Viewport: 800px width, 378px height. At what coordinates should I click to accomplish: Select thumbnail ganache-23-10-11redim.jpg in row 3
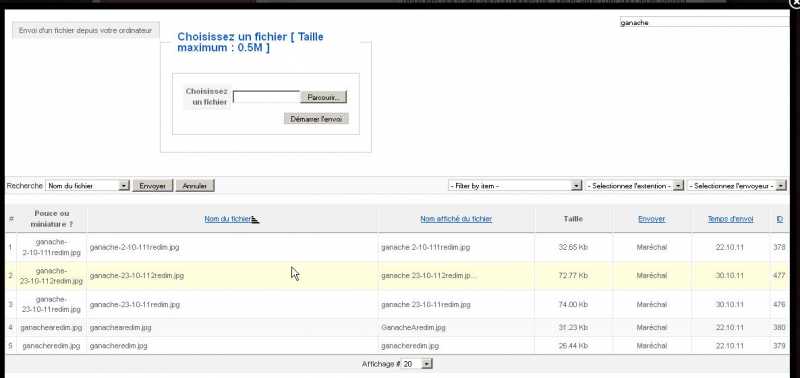pyautogui.click(x=52, y=304)
